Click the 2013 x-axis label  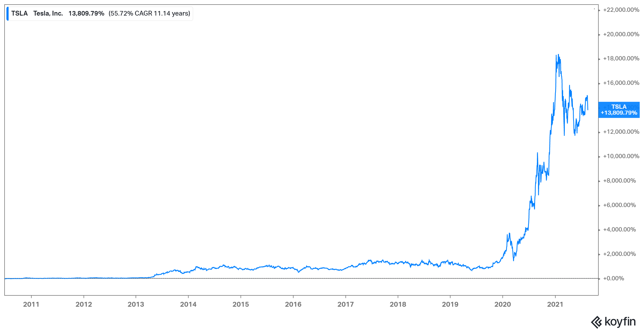tap(136, 304)
